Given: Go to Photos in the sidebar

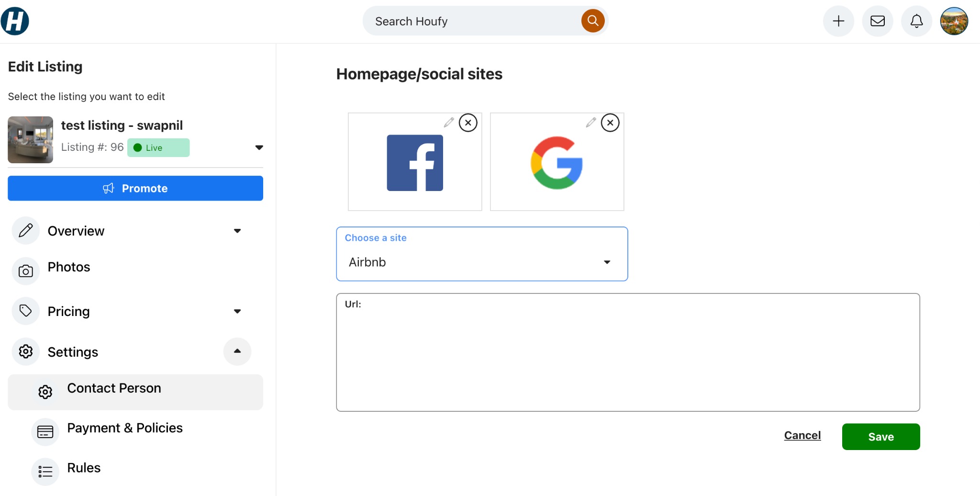Looking at the screenshot, I should click(69, 267).
